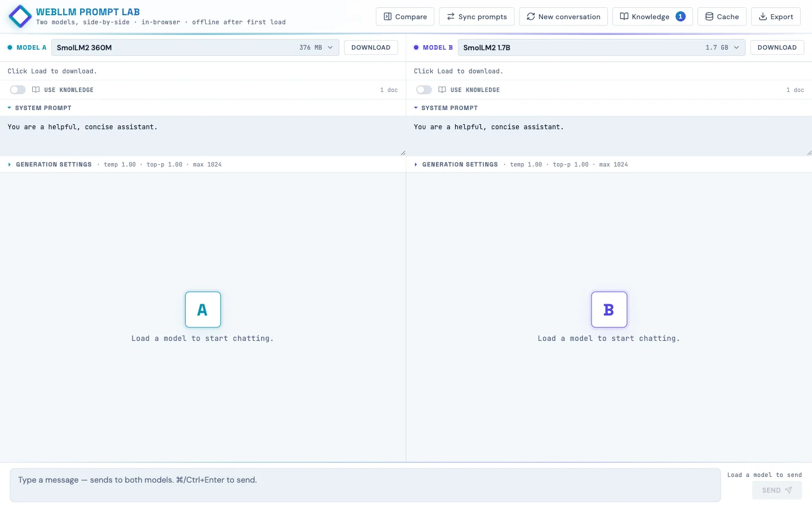This screenshot has width=812, height=508.
Task: Click Model B 'Click Load to download.' status
Action: pos(458,71)
